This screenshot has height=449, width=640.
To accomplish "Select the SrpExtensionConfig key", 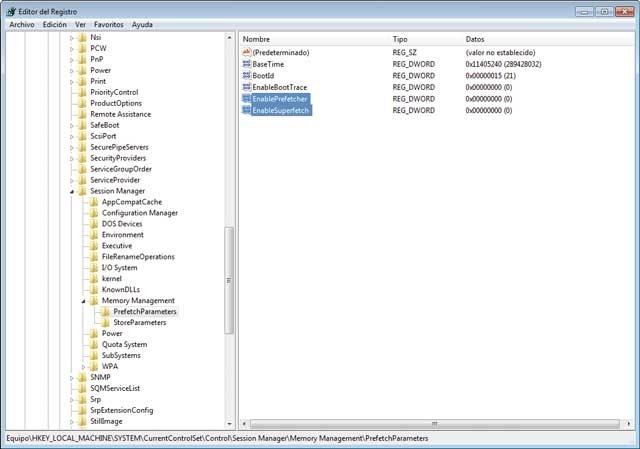I will point(122,410).
